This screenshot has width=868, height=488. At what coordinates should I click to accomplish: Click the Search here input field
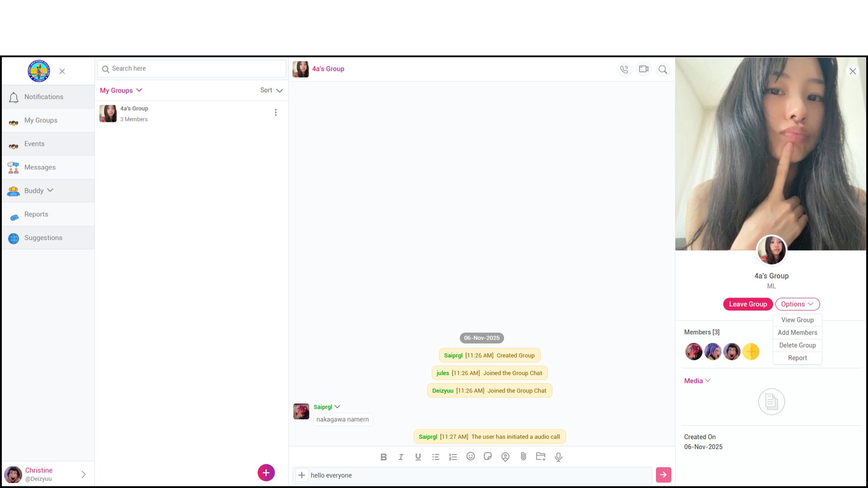(194, 69)
